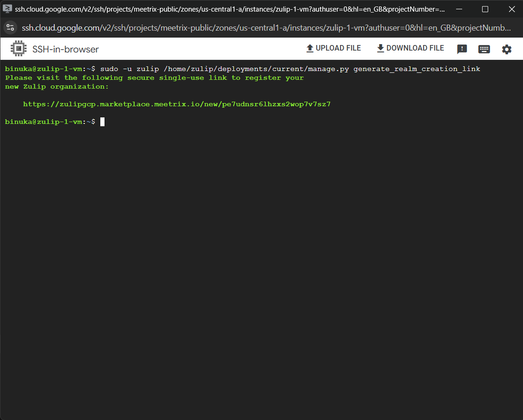Maximize the SSH browser window
This screenshot has width=523, height=420.
pyautogui.click(x=485, y=9)
